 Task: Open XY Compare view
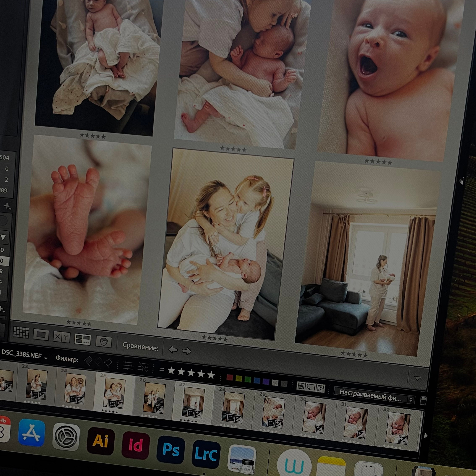(61, 337)
